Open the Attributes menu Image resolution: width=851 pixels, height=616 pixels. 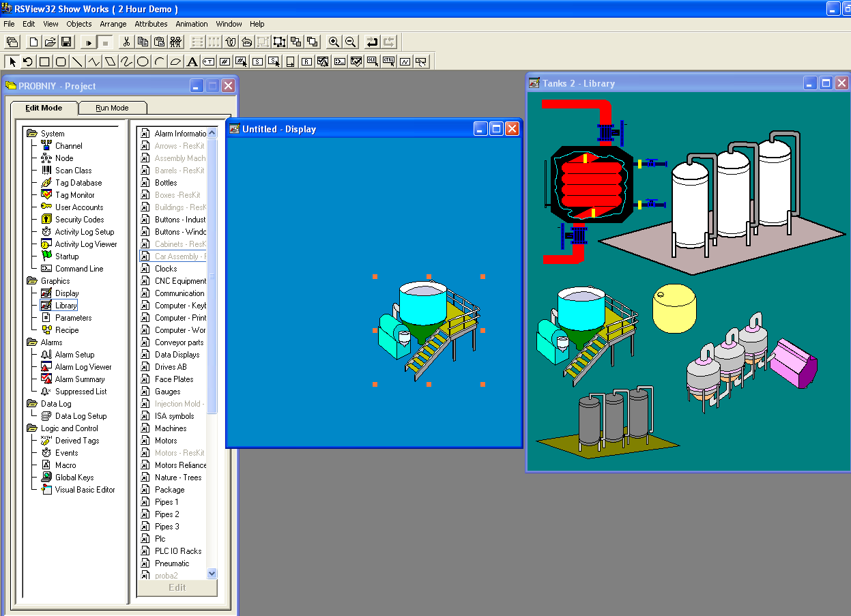(x=151, y=24)
